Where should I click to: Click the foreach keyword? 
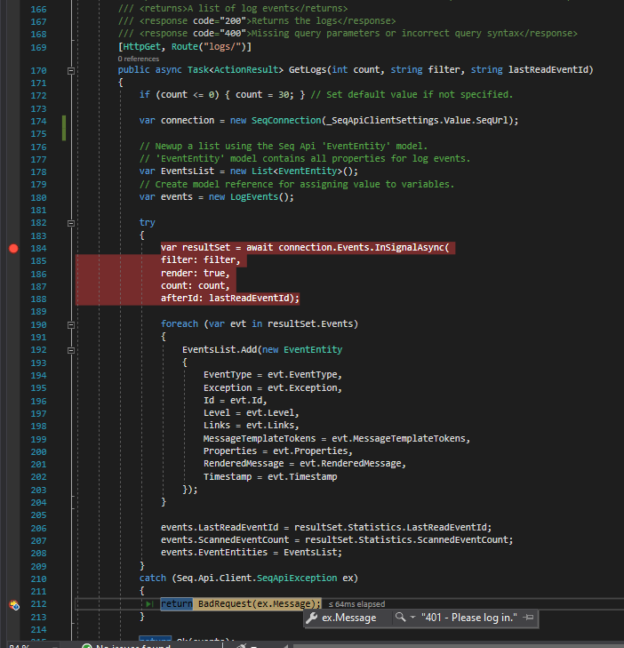pos(179,324)
